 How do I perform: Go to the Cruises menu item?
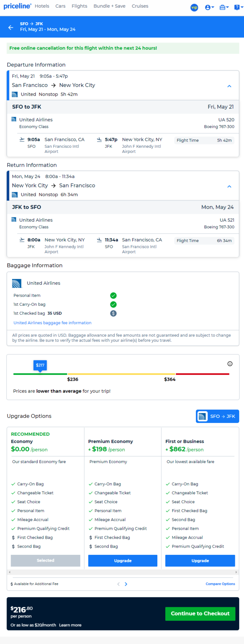click(140, 6)
